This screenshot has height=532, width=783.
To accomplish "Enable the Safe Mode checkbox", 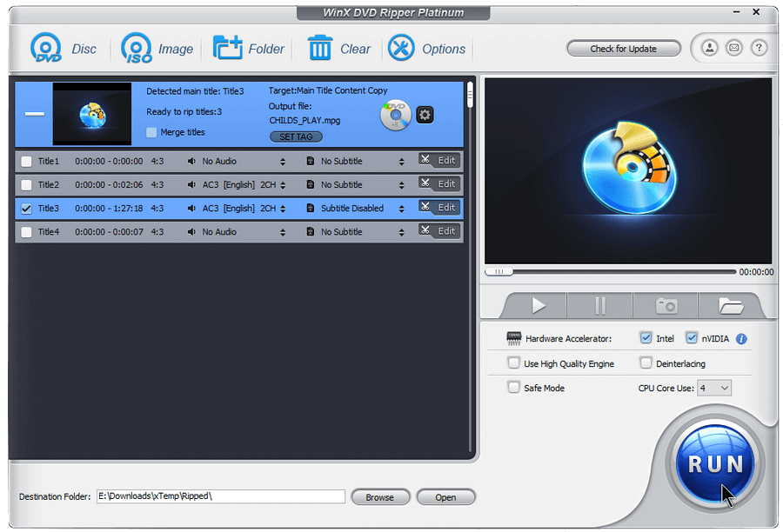I will click(514, 388).
